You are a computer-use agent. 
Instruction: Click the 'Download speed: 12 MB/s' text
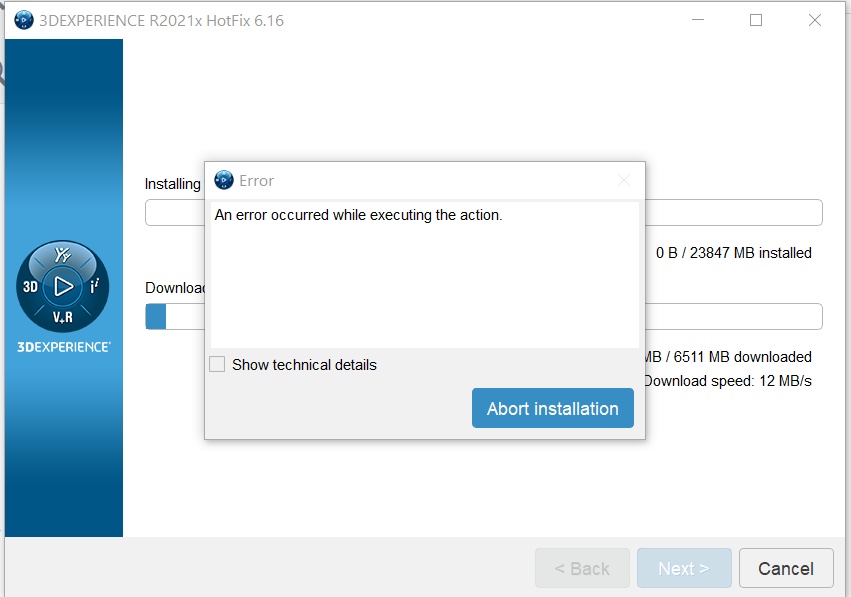pos(727,381)
